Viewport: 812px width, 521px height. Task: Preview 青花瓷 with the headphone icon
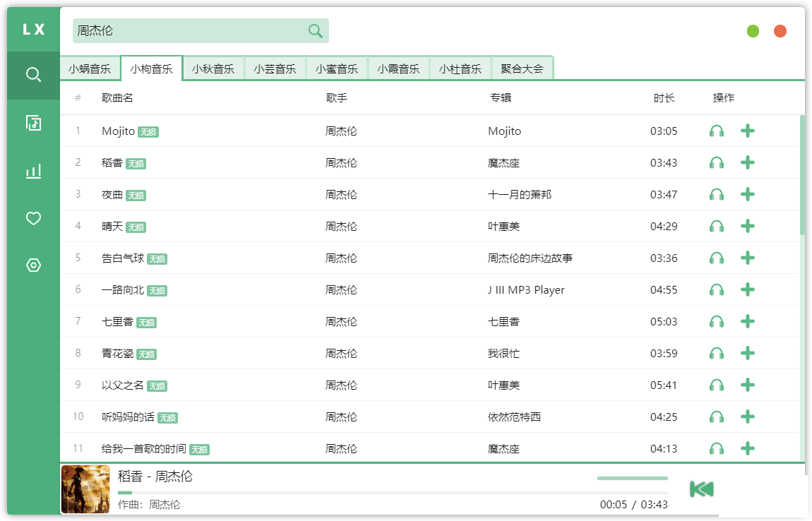717,353
